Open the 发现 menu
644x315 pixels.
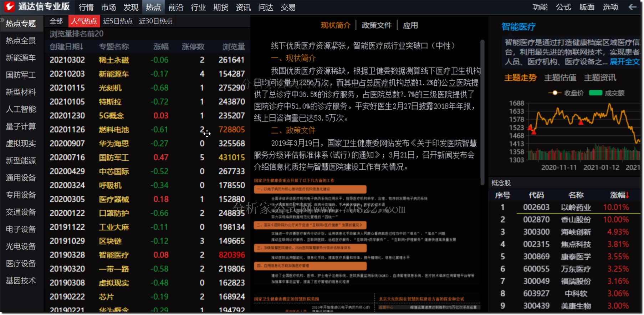point(131,7)
